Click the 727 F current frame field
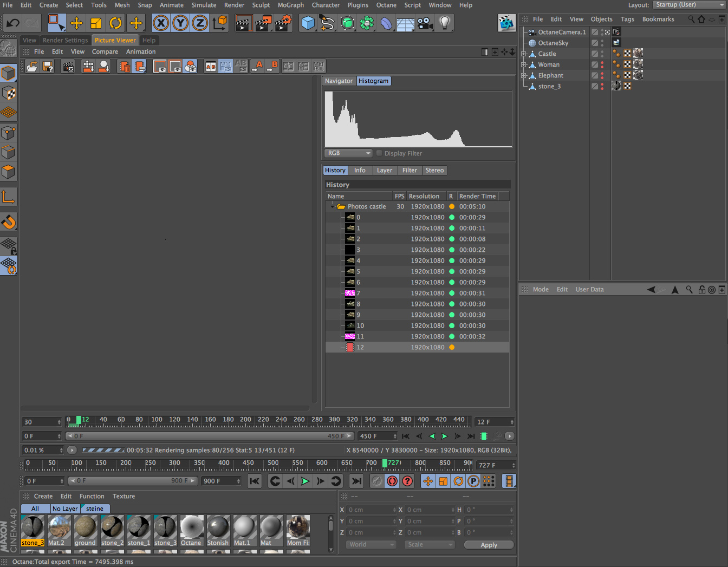 (x=496, y=465)
